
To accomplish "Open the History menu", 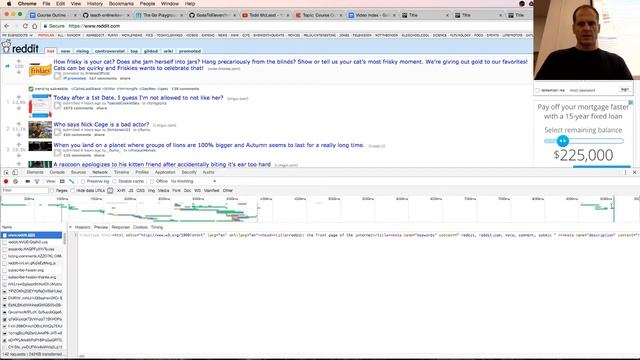I will tap(95, 4).
